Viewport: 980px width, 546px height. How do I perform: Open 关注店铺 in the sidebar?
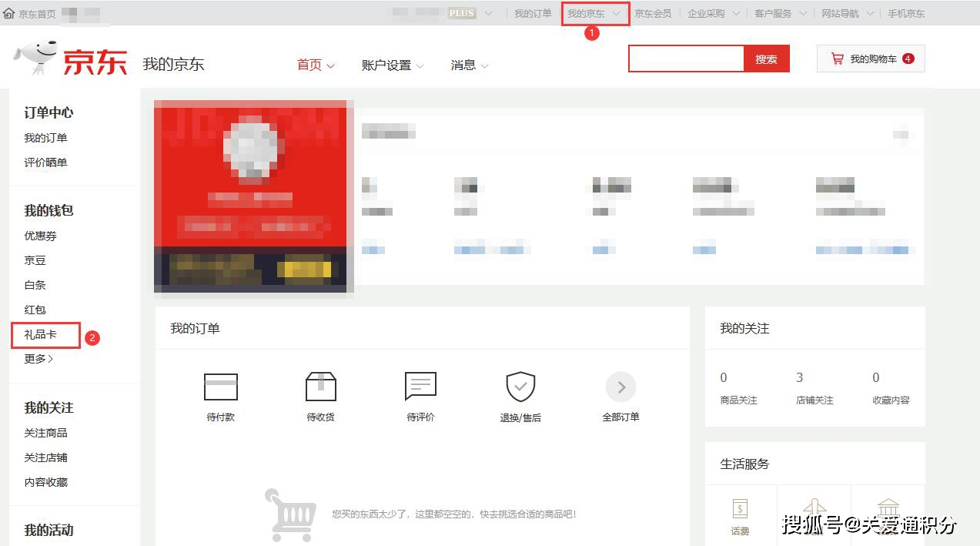click(45, 457)
